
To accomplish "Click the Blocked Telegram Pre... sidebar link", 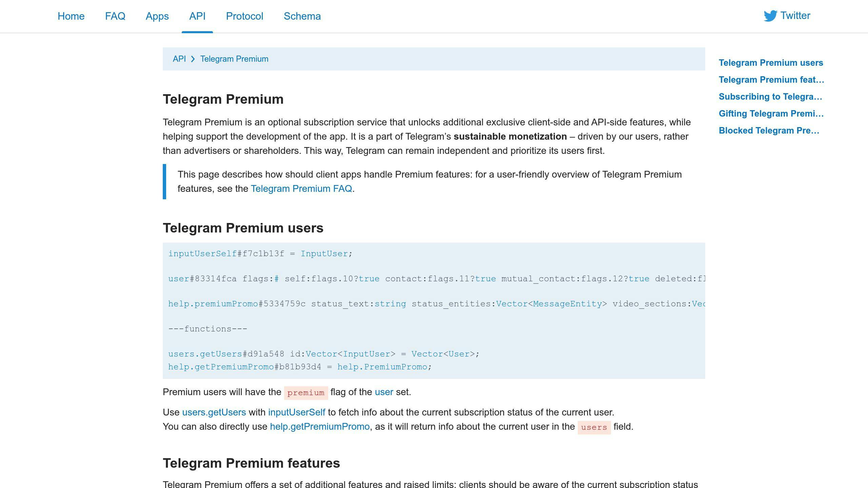I will pos(769,130).
